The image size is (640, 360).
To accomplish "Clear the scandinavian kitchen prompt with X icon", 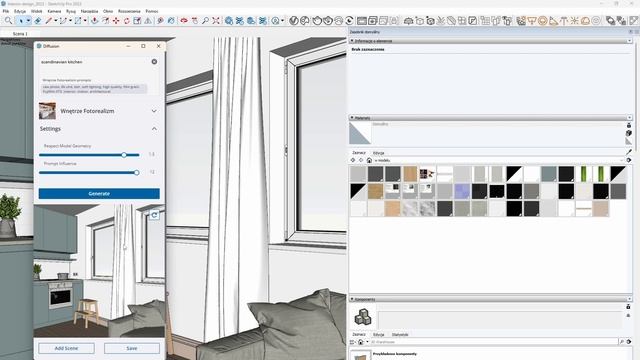I will (154, 62).
